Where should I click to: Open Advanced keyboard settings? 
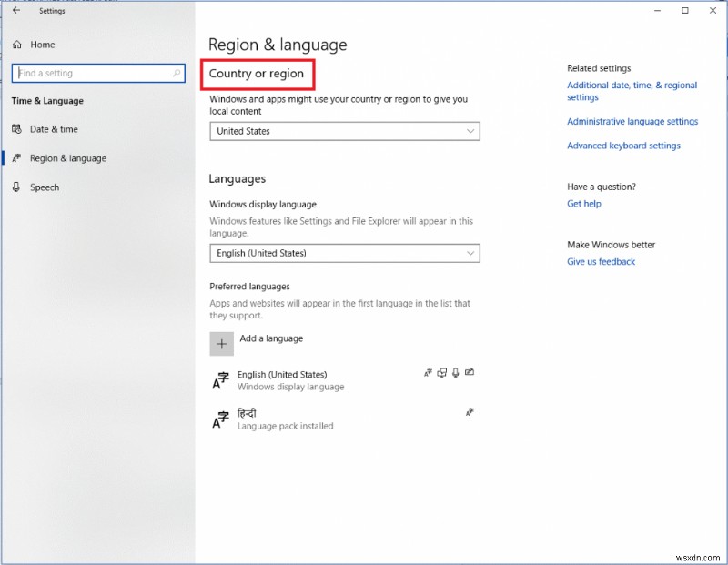(x=623, y=145)
